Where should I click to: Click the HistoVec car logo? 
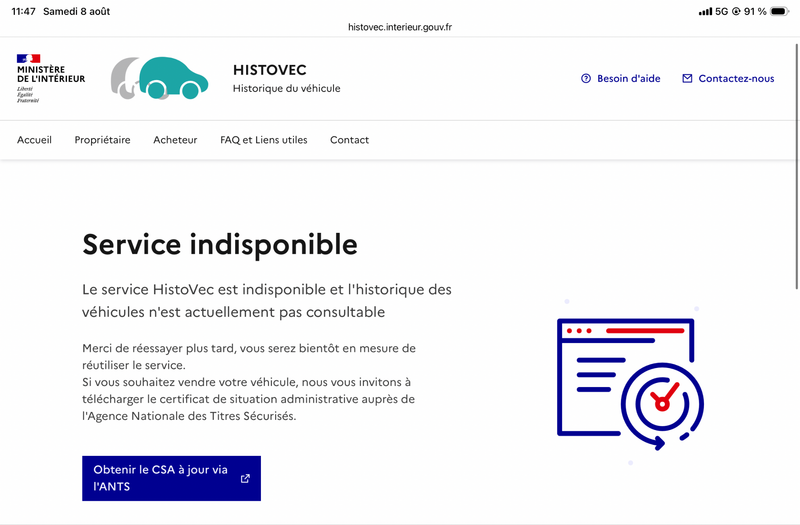[160, 78]
